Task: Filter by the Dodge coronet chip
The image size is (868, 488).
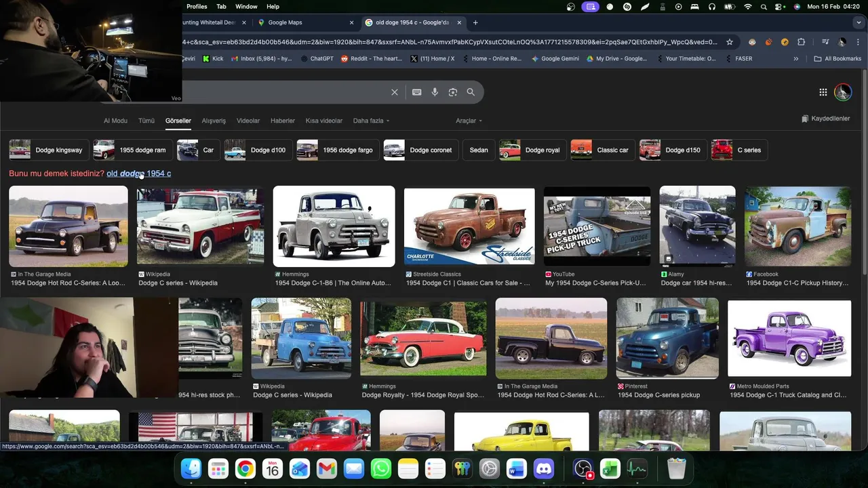Action: click(420, 150)
